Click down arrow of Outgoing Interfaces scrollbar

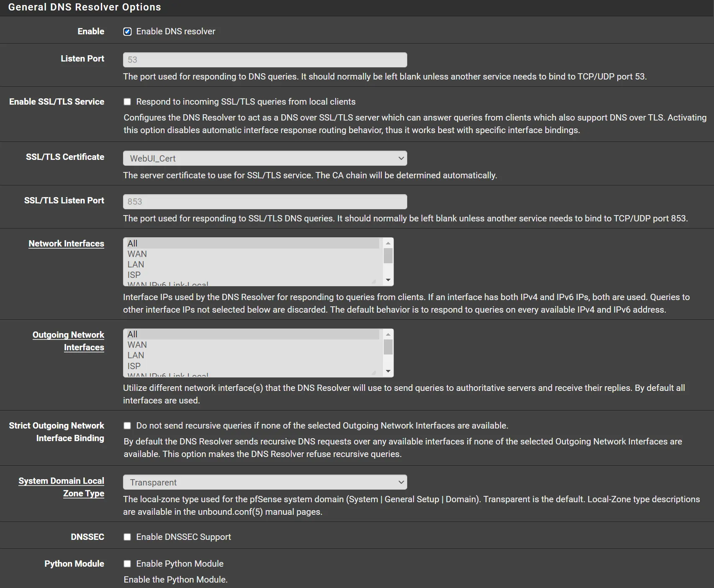[388, 371]
